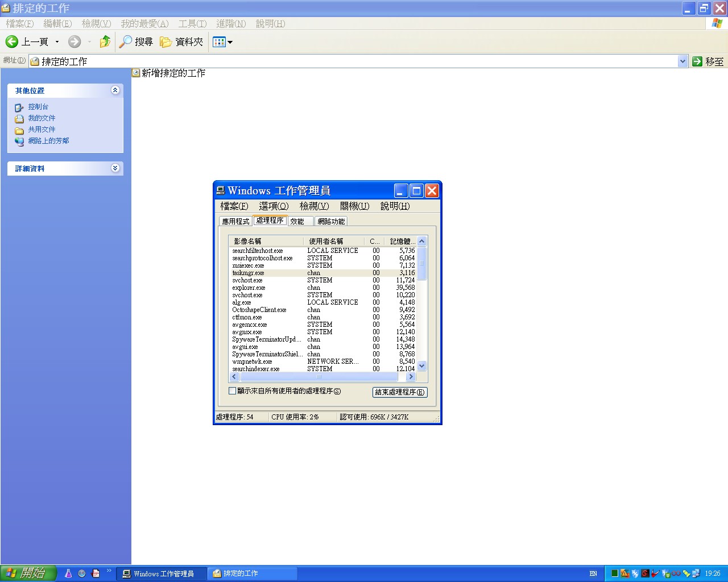The image size is (728, 582).
Task: Switch to the 效能 tab
Action: [297, 221]
